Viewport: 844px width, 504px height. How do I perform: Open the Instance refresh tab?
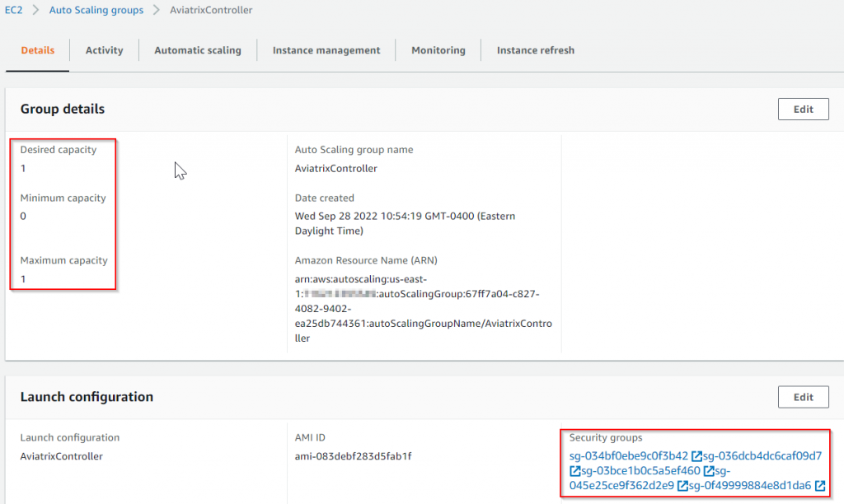point(536,50)
